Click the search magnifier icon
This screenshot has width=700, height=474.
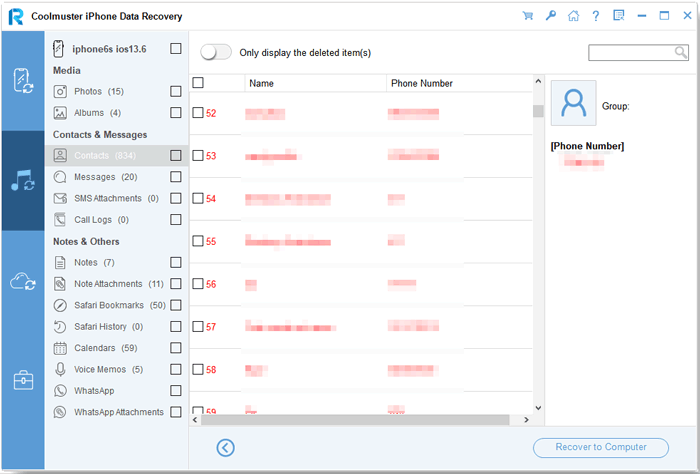[681, 53]
